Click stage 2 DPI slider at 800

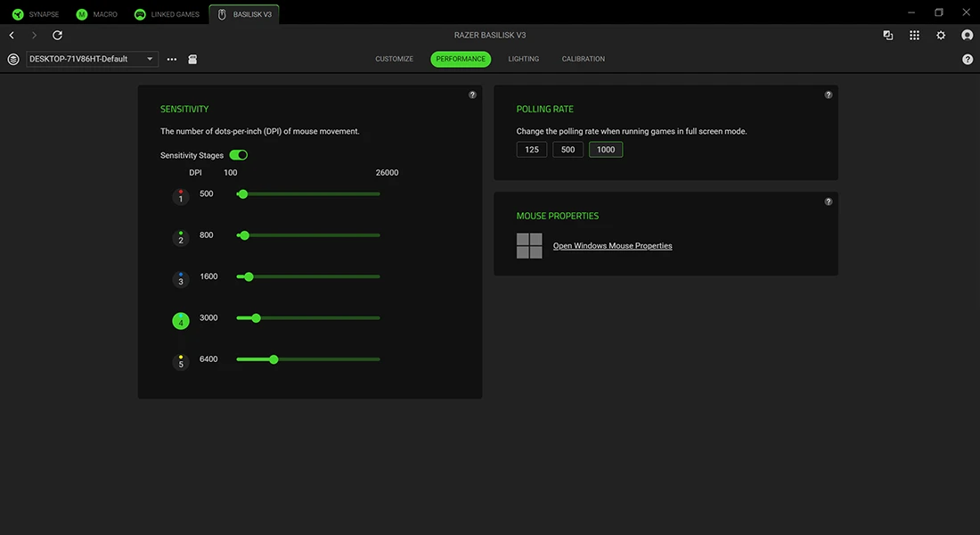(245, 235)
